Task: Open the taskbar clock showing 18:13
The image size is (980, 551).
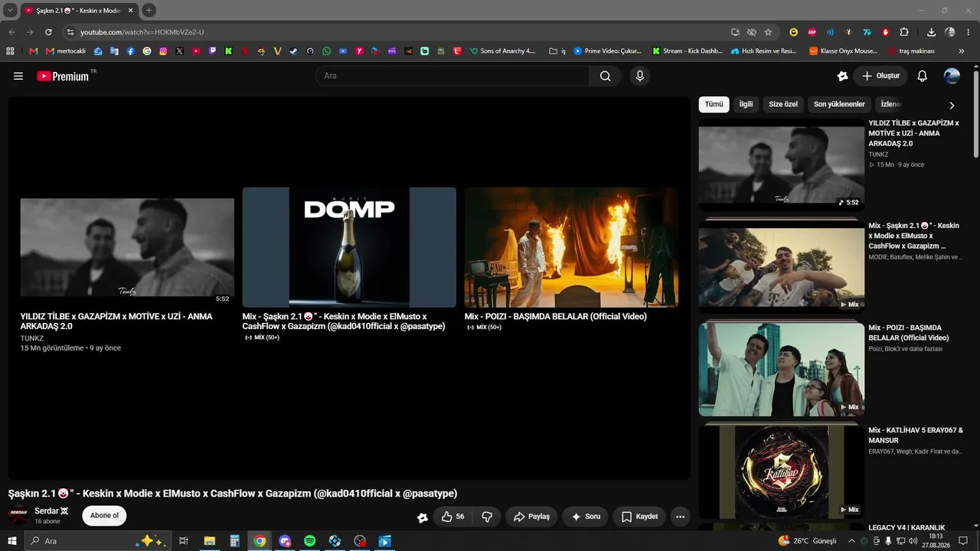Action: 936,541
